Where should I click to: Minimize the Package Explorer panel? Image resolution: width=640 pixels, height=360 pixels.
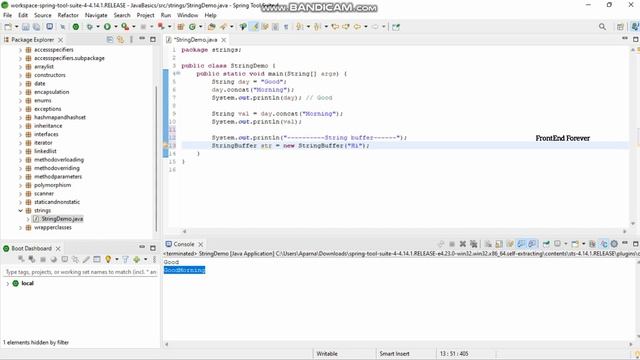(x=142, y=38)
